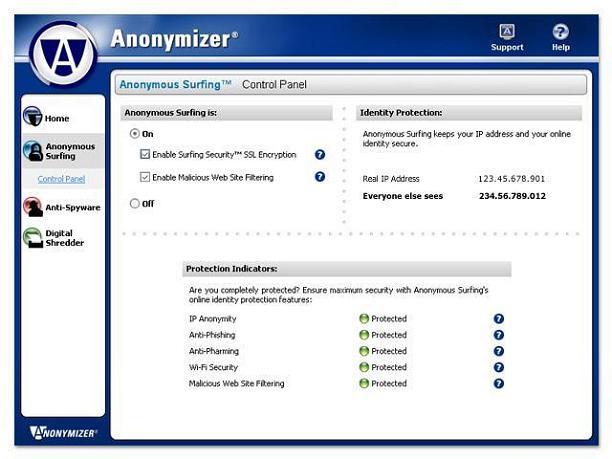Image resolution: width=612 pixels, height=459 pixels.
Task: Click Protected text in Wi-Fi Security row
Action: click(x=389, y=367)
